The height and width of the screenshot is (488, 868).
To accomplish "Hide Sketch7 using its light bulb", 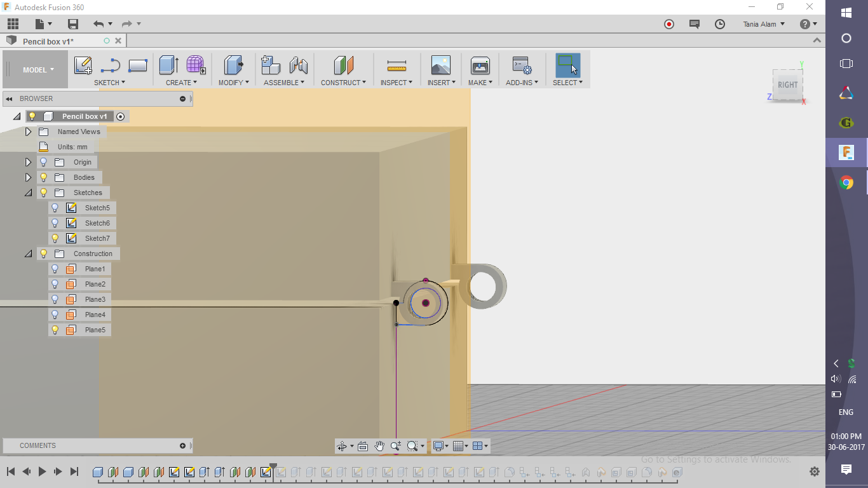I will coord(55,238).
